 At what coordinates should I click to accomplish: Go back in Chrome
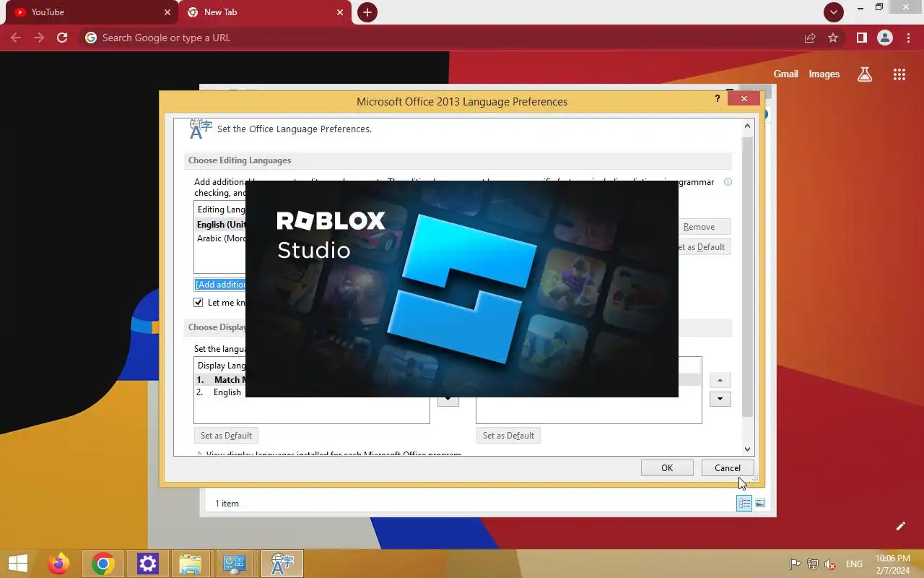click(16, 38)
